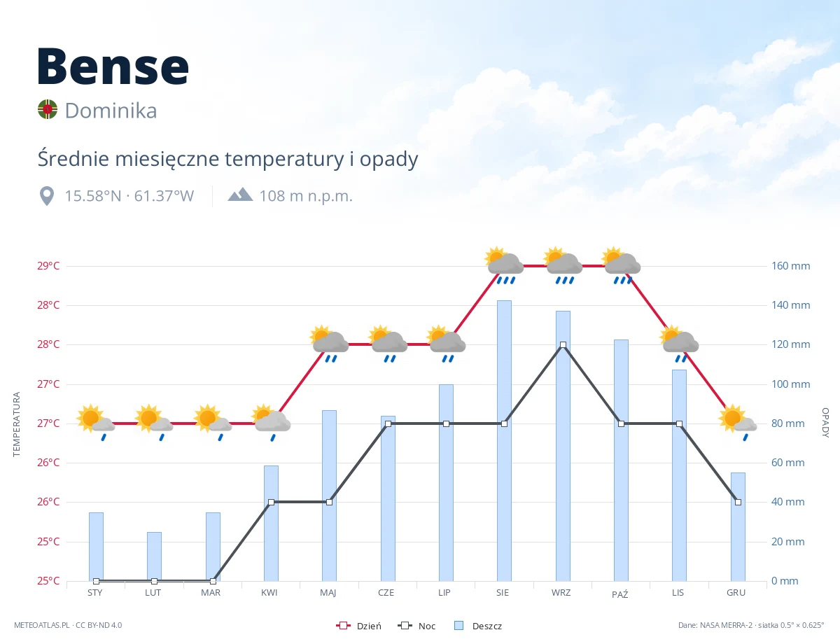Click the March rainfall bar
Image resolution: width=840 pixels, height=644 pixels.
213,547
